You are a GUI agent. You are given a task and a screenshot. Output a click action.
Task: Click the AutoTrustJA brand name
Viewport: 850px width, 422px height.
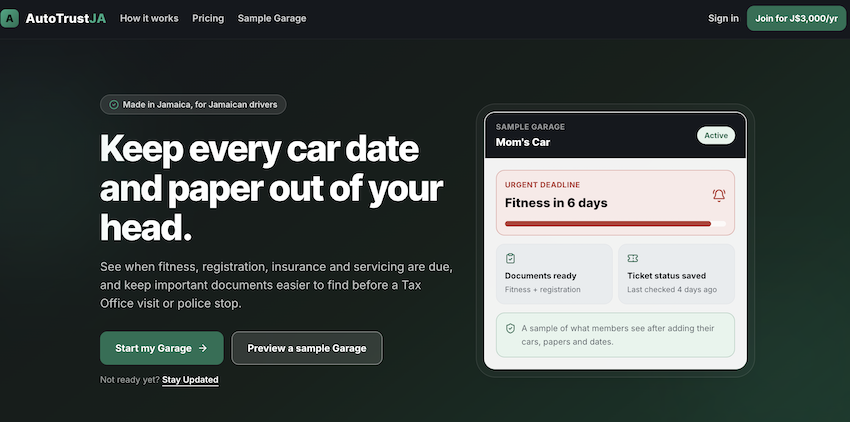point(66,18)
